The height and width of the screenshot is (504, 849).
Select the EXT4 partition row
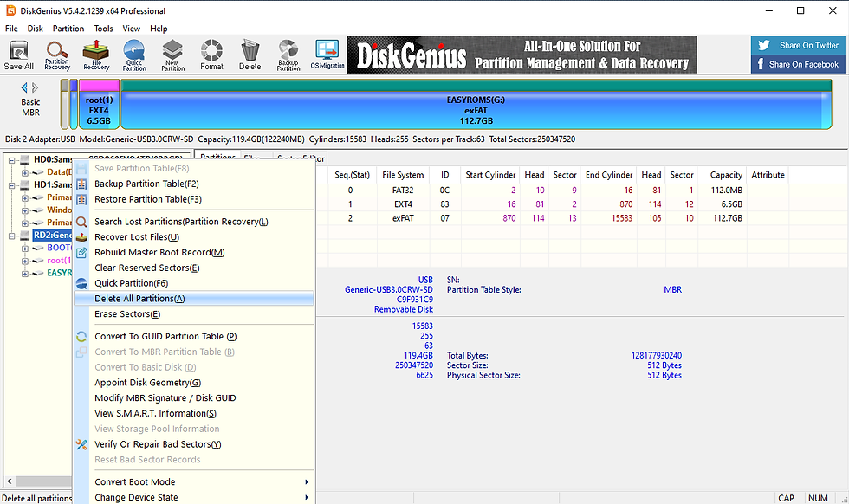click(x=553, y=204)
